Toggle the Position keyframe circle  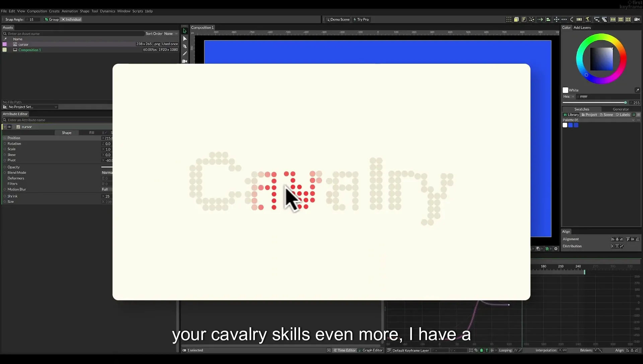[x=5, y=138]
